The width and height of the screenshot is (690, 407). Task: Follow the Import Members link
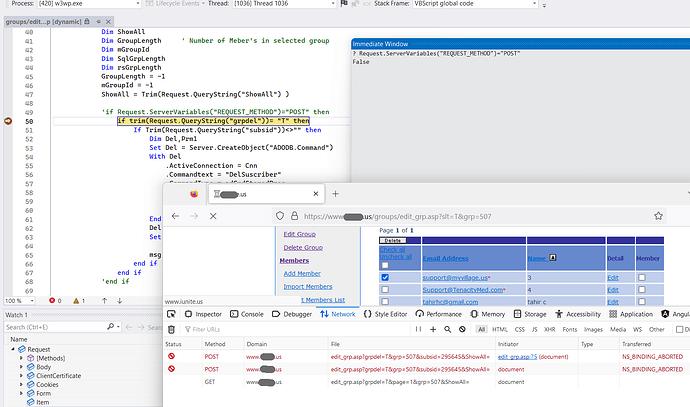(307, 287)
